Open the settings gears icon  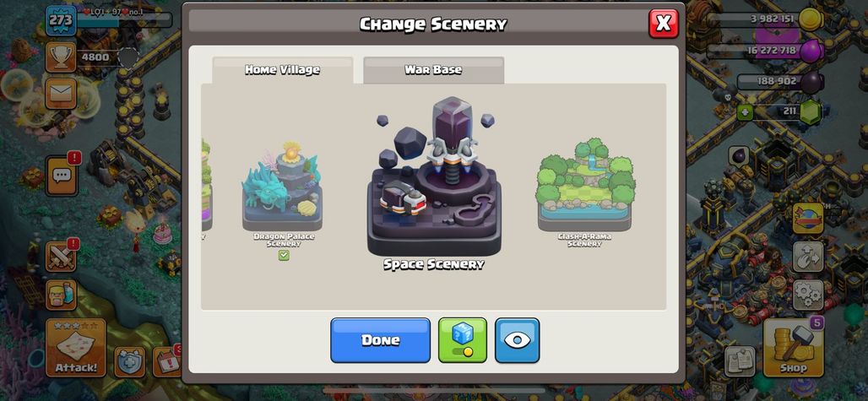(x=808, y=295)
